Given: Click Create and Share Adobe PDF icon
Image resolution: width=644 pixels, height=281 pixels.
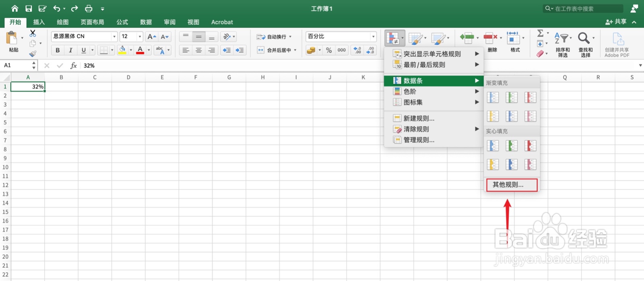Looking at the screenshot, I should 617,44.
